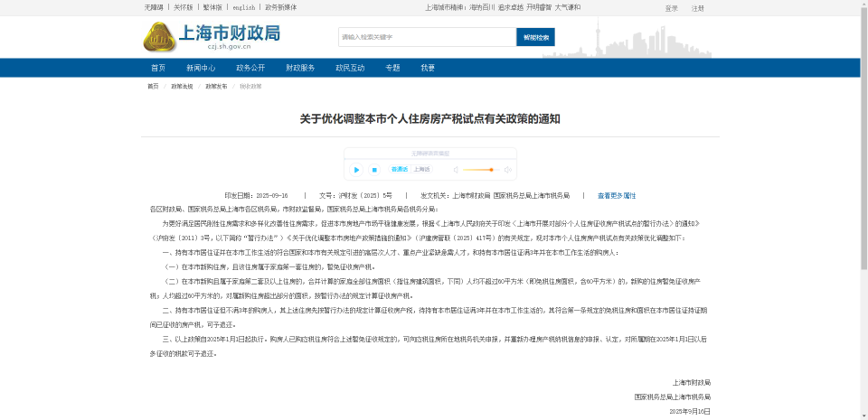Expand 查看更多属性 document attributes

(x=617, y=196)
